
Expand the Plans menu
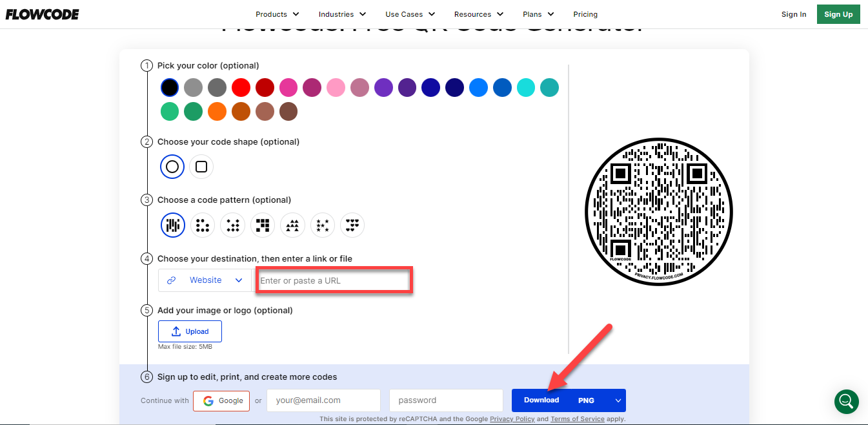point(538,14)
